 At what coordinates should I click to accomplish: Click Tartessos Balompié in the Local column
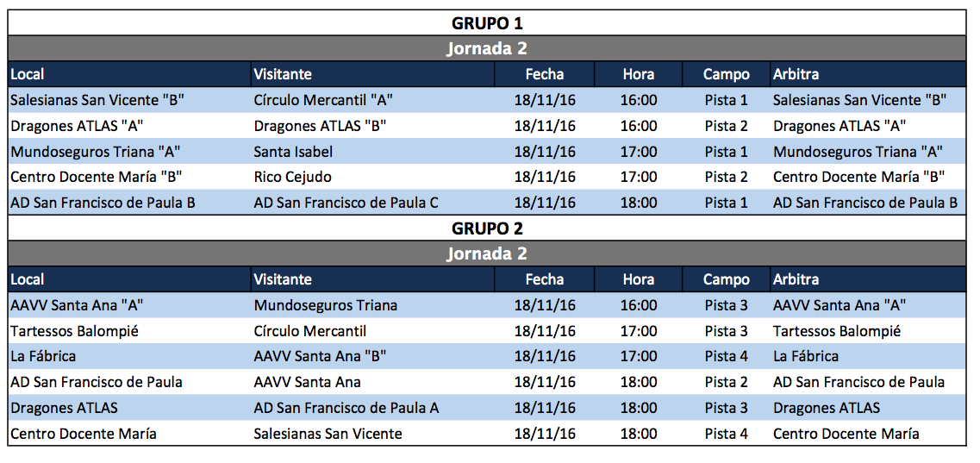coord(74,331)
